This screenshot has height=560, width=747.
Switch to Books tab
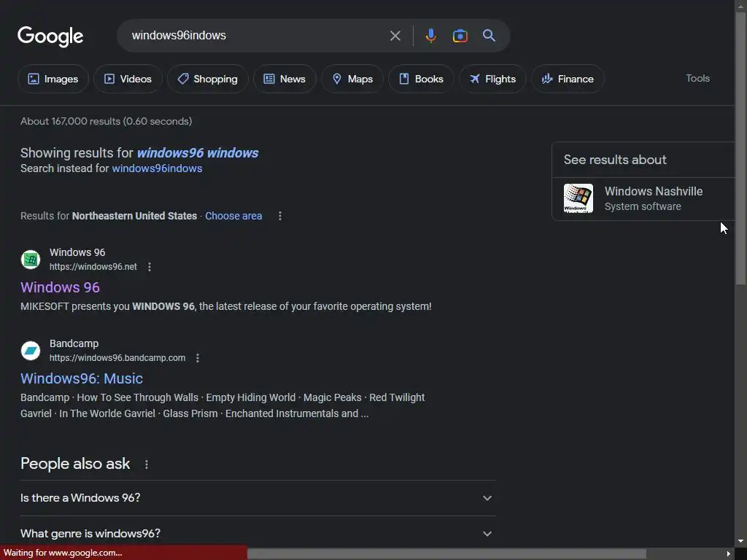click(421, 79)
